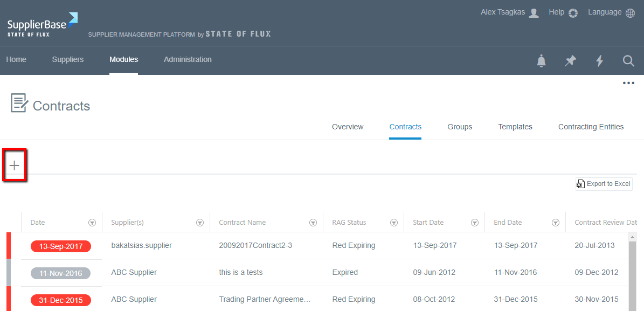The image size is (644, 311).
Task: Switch to the Templates tab
Action: pyautogui.click(x=515, y=127)
